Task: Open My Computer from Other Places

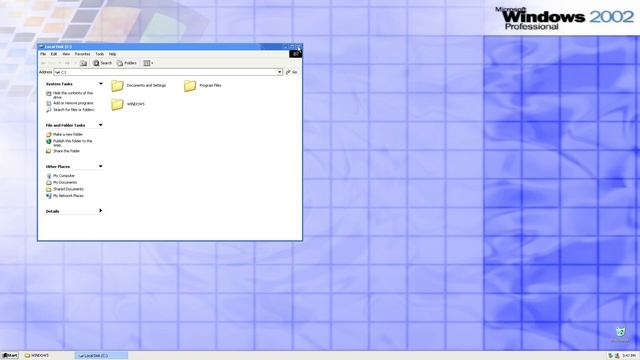Action: (64, 176)
